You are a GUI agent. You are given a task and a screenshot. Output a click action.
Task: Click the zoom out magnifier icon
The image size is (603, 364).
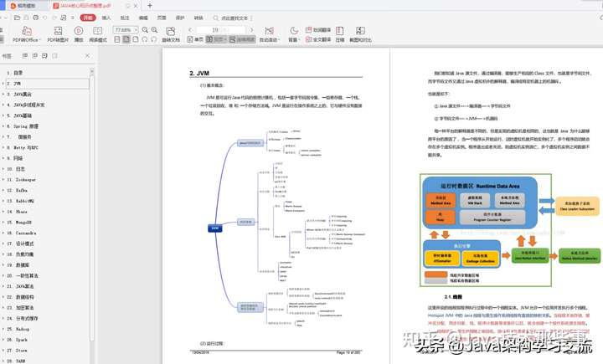click(x=145, y=29)
